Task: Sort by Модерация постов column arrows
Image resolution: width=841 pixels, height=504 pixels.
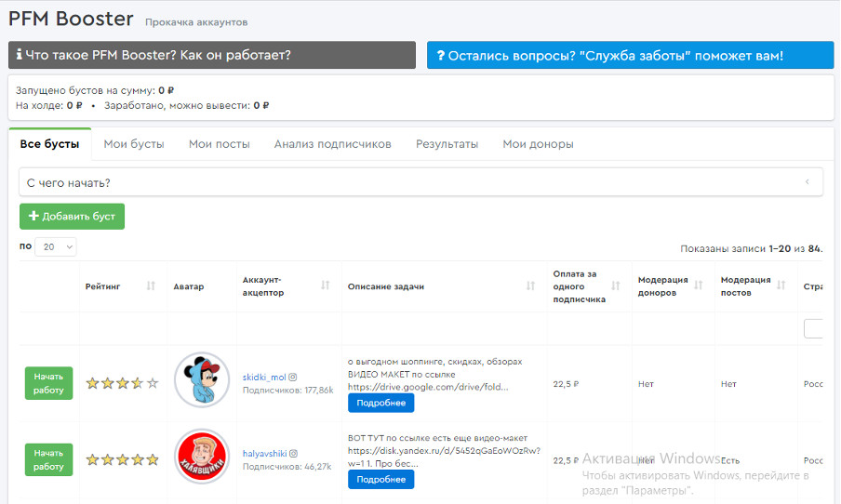Action: (781, 285)
